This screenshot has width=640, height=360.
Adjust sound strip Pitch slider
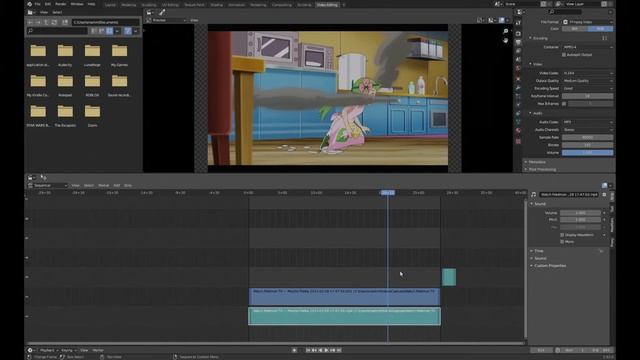580,220
